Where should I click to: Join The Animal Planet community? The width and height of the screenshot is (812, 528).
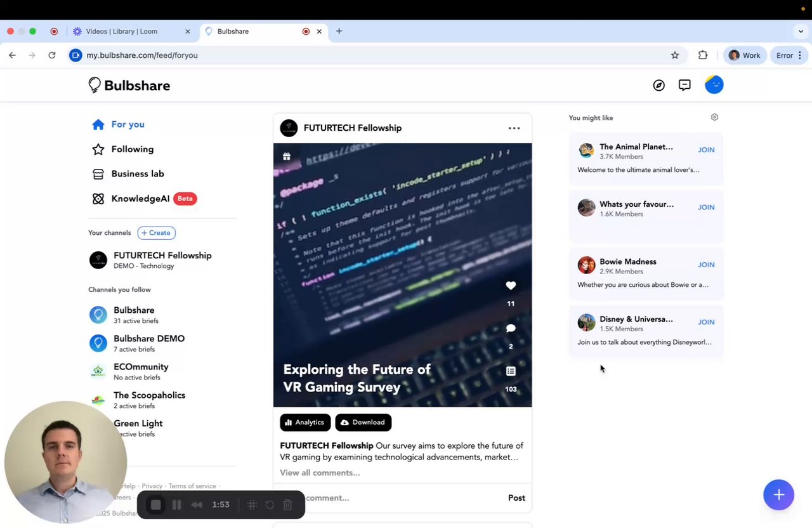tap(706, 150)
